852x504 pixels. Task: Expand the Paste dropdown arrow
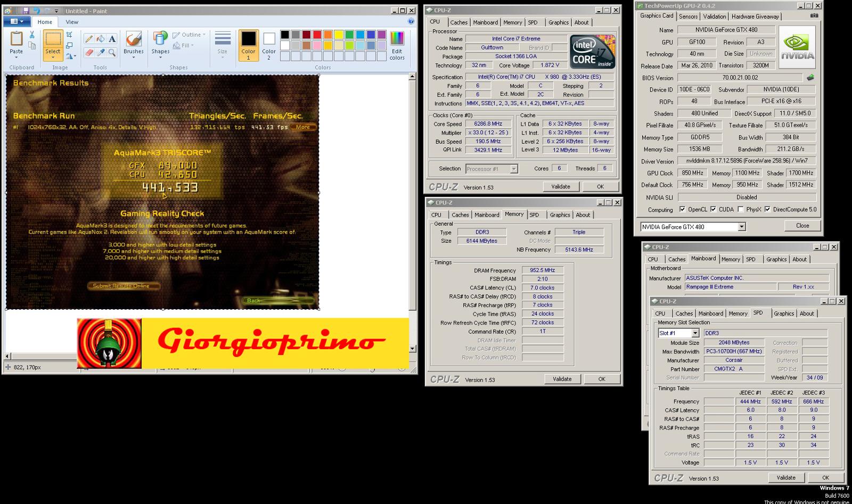pos(17,57)
